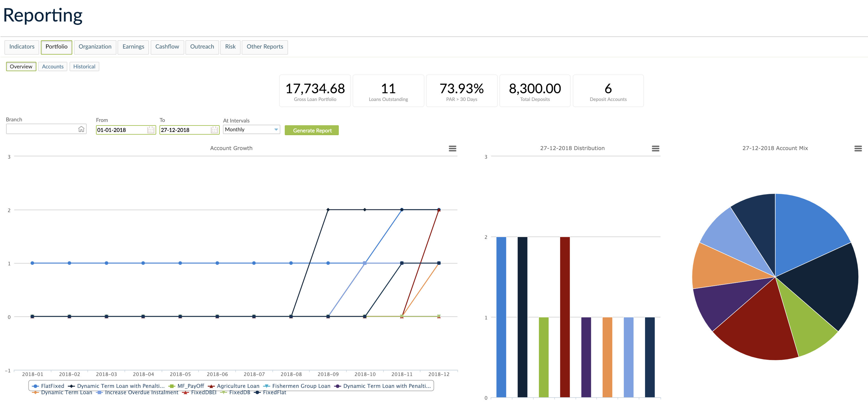Open the Account Growth chart export menu

click(452, 148)
